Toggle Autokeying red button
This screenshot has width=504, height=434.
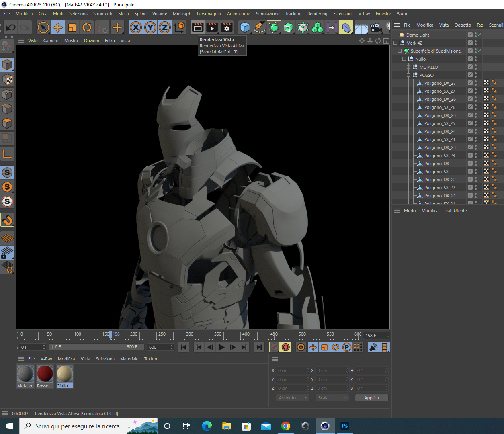point(286,347)
